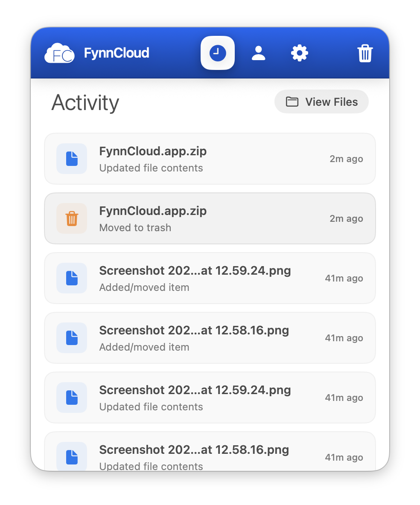Viewport: 420px width, 505px height.
Task: Select FynnCloud.app.zip Updated file contents entry
Action: click(x=210, y=159)
